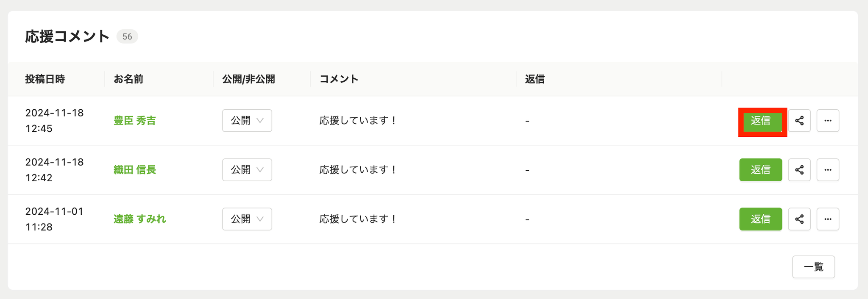Open more options for 織田 信長 row

pyautogui.click(x=828, y=170)
